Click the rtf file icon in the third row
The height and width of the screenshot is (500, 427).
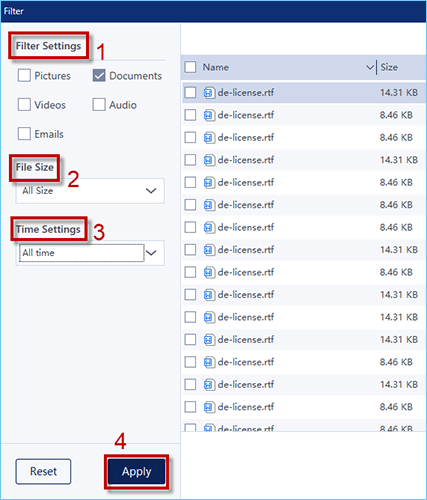(x=209, y=137)
